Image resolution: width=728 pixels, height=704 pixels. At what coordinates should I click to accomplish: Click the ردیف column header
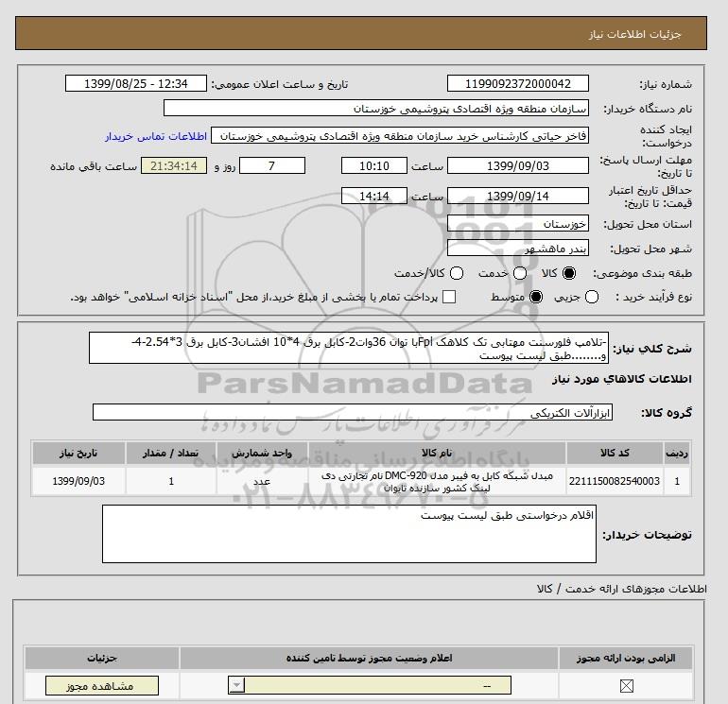[x=677, y=453]
